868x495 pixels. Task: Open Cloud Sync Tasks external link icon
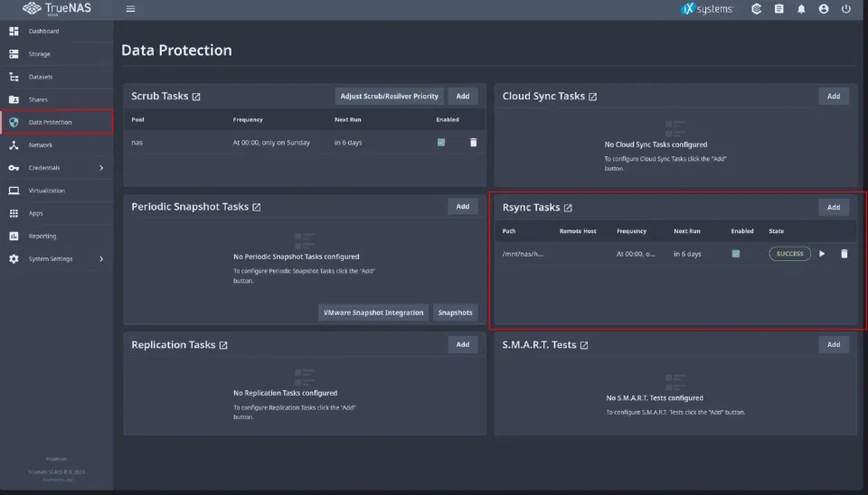pos(593,97)
